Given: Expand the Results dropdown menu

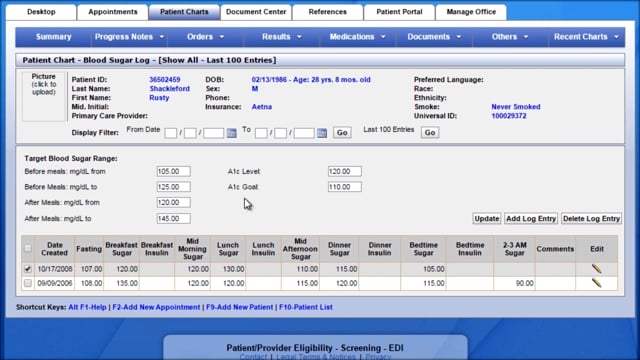Looking at the screenshot, I should tap(299, 37).
